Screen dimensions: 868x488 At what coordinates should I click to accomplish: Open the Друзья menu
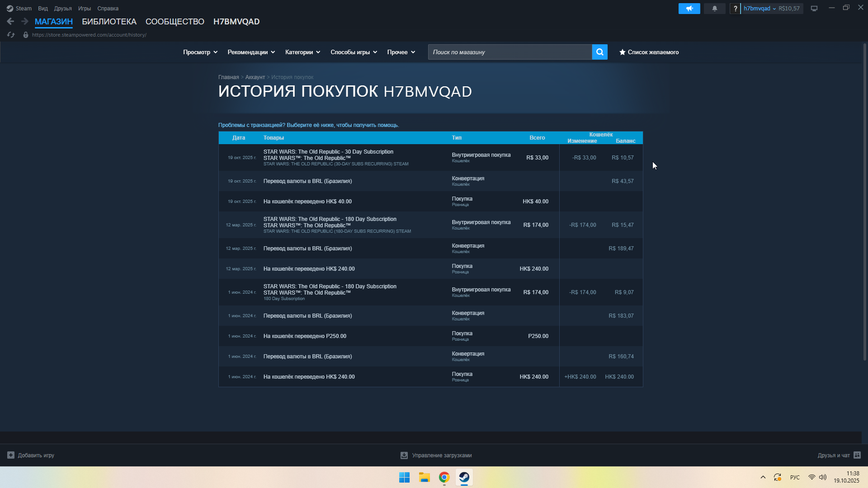63,9
